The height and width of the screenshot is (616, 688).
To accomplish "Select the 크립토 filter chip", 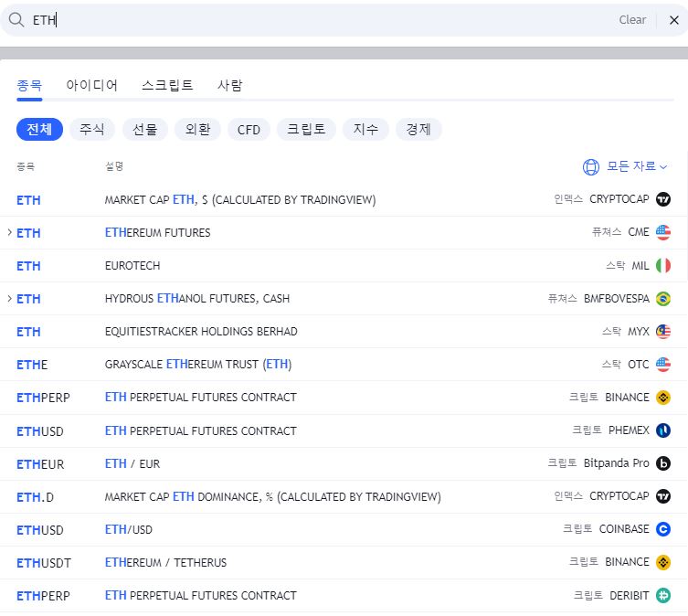I will point(306,130).
